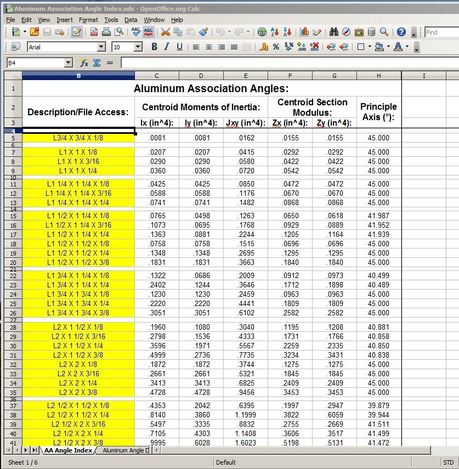Toggle Edit File mode icon
459x469 pixels.
click(x=77, y=32)
